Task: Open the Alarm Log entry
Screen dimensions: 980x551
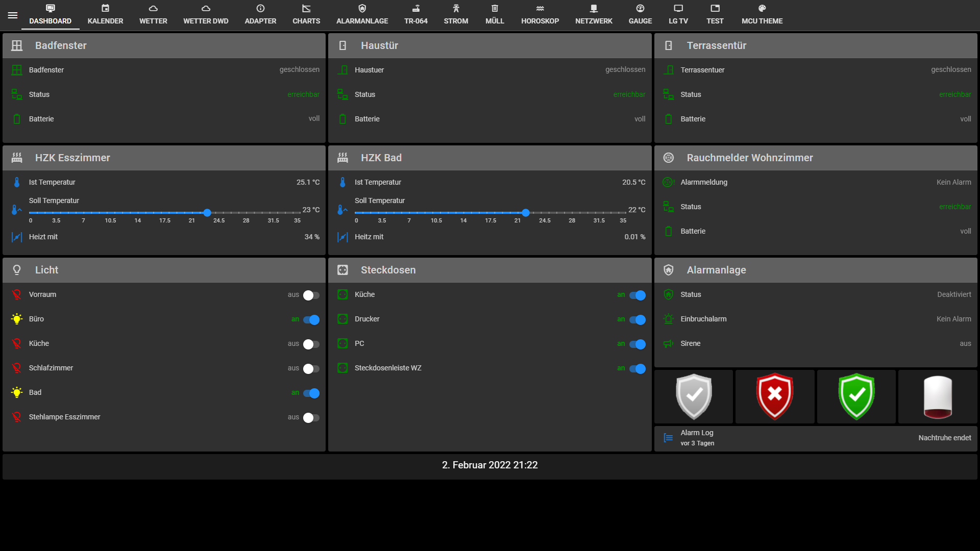Action: click(x=816, y=438)
